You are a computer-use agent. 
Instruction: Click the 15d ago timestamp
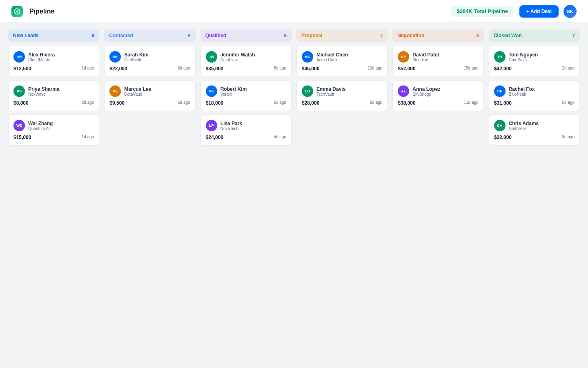pos(471,68)
